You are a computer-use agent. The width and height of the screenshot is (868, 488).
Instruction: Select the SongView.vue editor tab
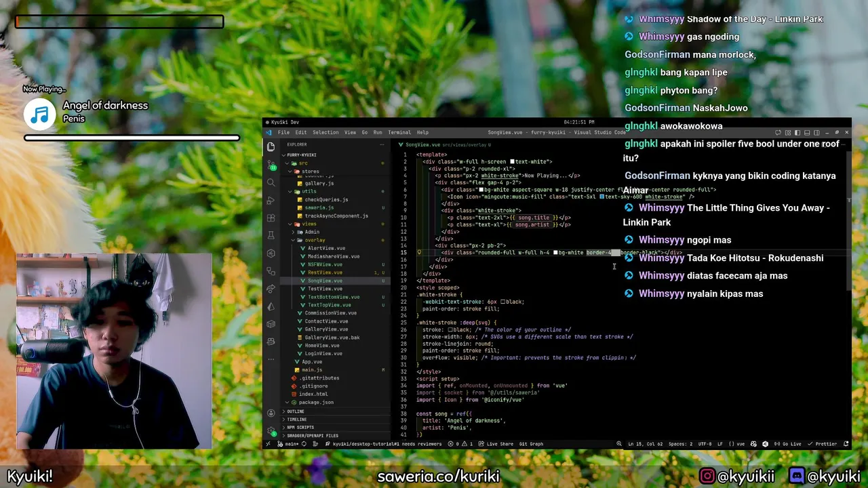click(444, 144)
